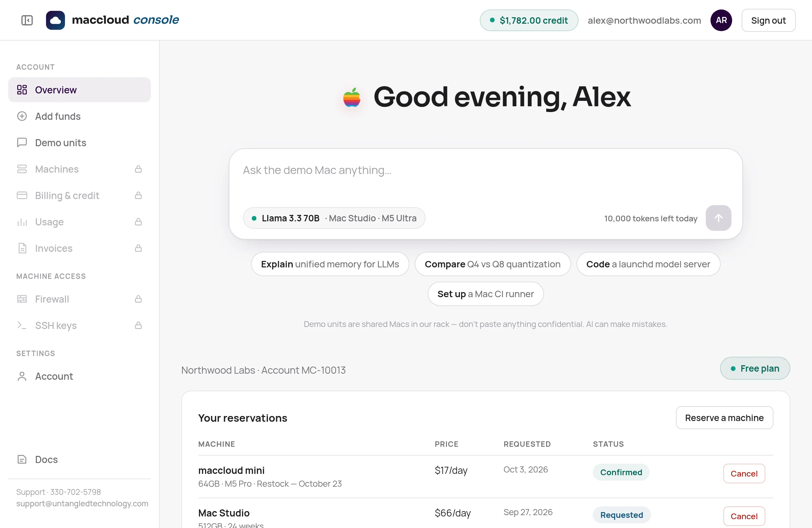812x528 pixels.
Task: Click the Confirmed status badge
Action: click(621, 472)
